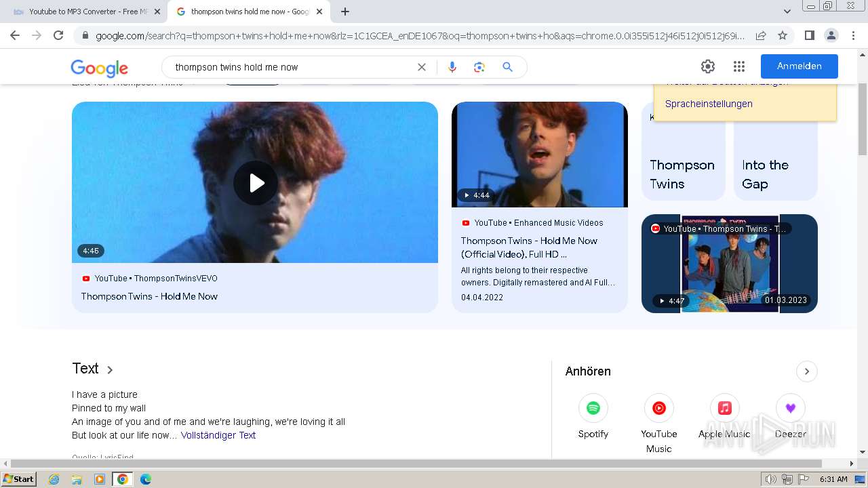Open a new browser tab

tap(345, 12)
